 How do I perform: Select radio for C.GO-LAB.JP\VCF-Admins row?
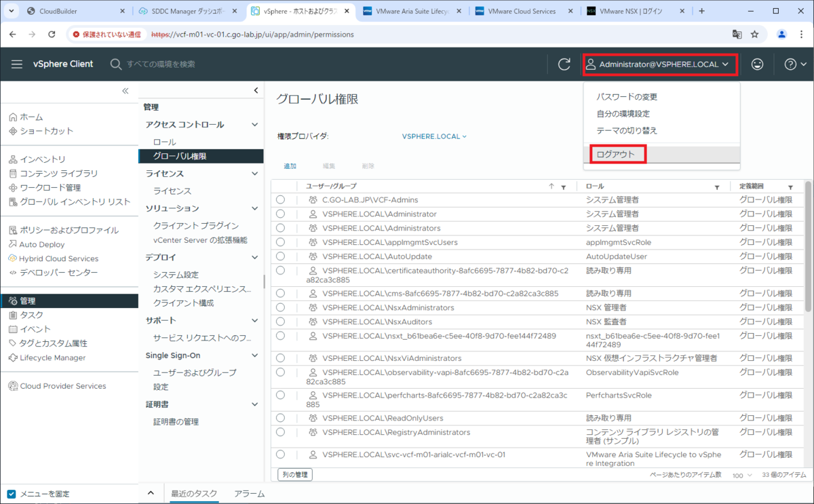[x=281, y=199]
